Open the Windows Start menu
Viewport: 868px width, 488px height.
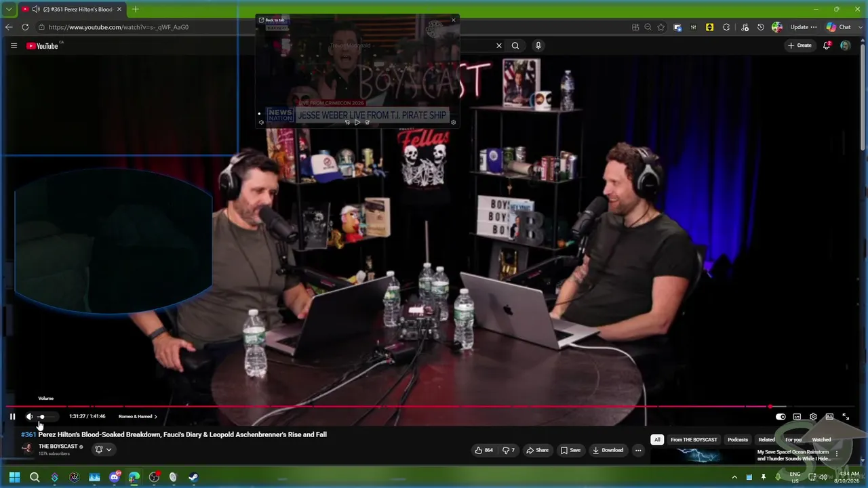point(14,477)
